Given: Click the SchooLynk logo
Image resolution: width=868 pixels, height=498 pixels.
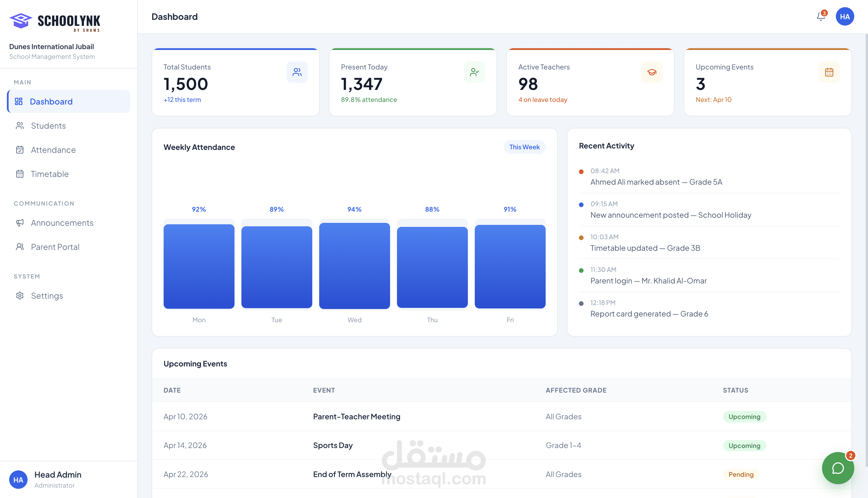Looking at the screenshot, I should pyautogui.click(x=55, y=22).
